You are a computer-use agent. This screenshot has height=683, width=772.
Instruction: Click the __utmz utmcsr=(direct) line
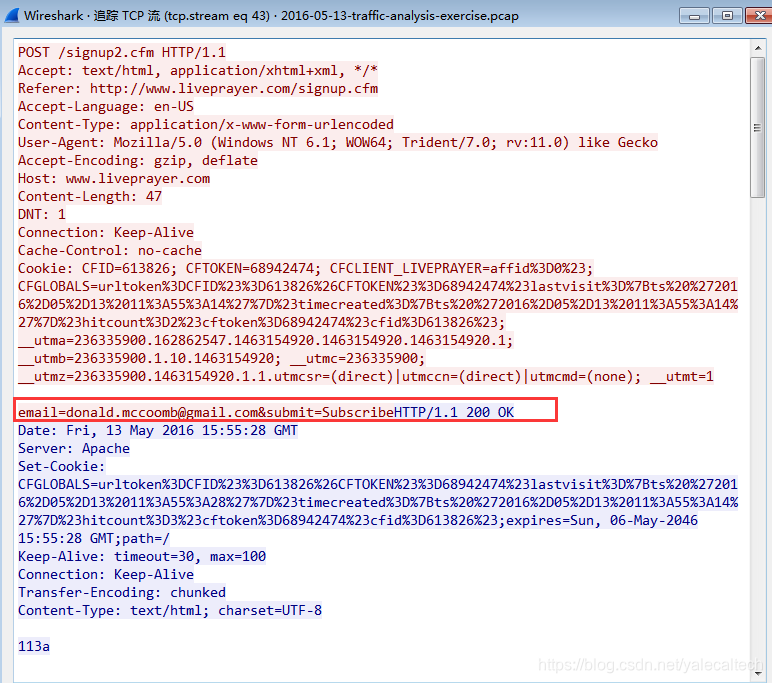(x=366, y=377)
